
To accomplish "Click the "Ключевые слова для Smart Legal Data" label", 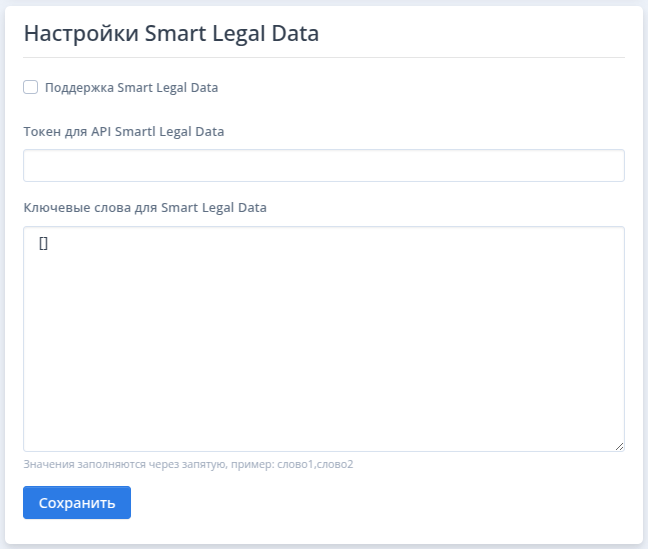I will (145, 208).
